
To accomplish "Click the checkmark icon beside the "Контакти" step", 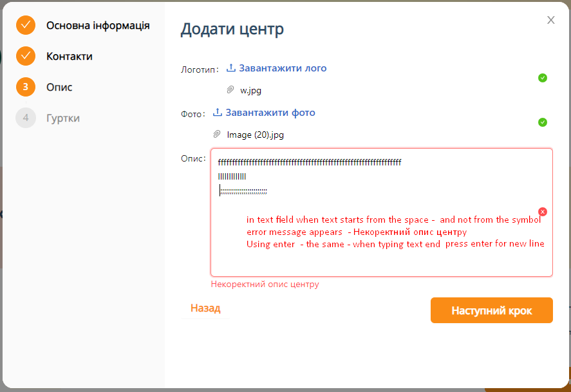I will click(x=26, y=56).
